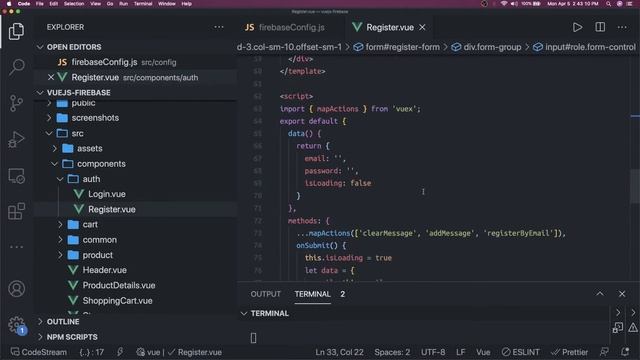The width and height of the screenshot is (640, 360).
Task: Open the Source Control view
Action: pyautogui.click(x=16, y=103)
